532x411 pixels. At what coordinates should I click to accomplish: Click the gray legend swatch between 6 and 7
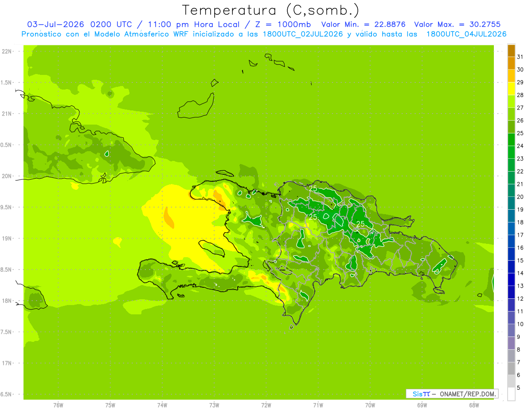[511, 368]
